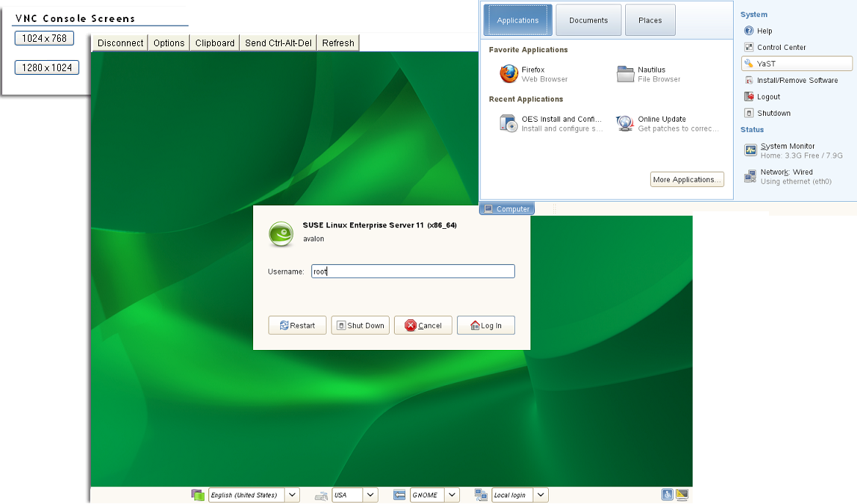Viewport: 857px width, 504px height.
Task: Select the 1280 x 1024 console size
Action: point(47,67)
